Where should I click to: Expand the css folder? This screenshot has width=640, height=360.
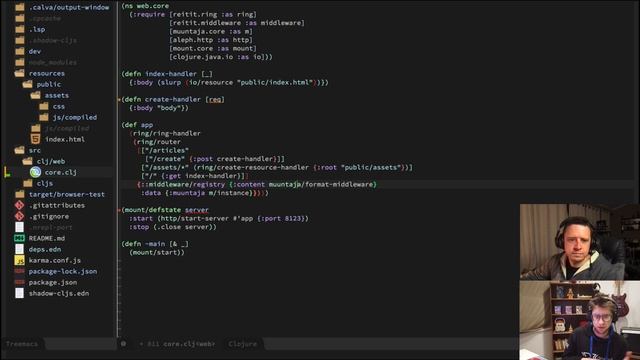pos(59,107)
